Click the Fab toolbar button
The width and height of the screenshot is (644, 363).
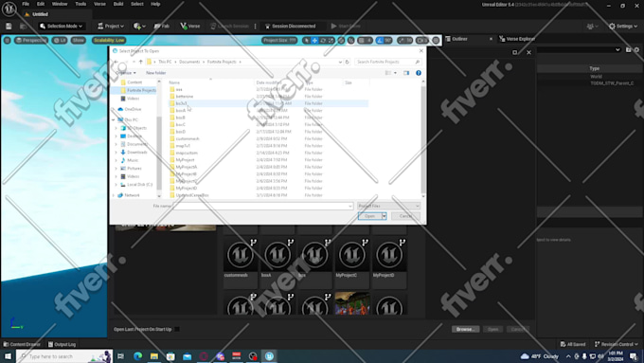[x=162, y=26]
